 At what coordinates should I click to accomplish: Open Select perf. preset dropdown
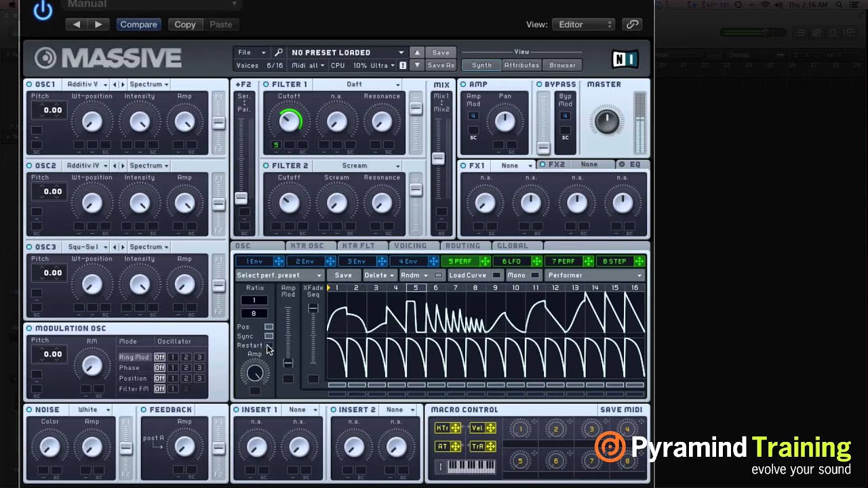[279, 275]
